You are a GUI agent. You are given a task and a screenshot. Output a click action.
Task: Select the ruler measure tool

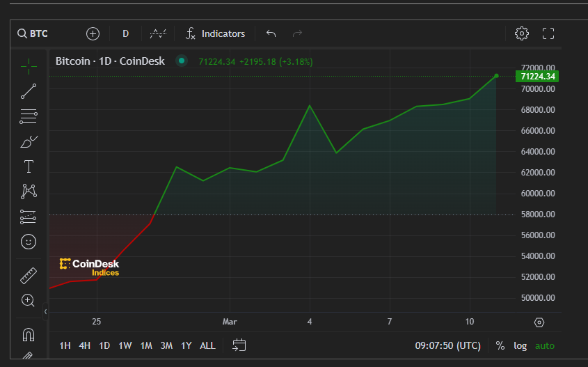[x=29, y=276]
